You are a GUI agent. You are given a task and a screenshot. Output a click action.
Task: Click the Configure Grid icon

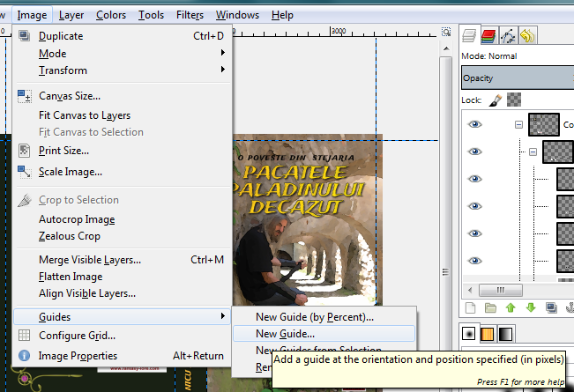pos(25,336)
